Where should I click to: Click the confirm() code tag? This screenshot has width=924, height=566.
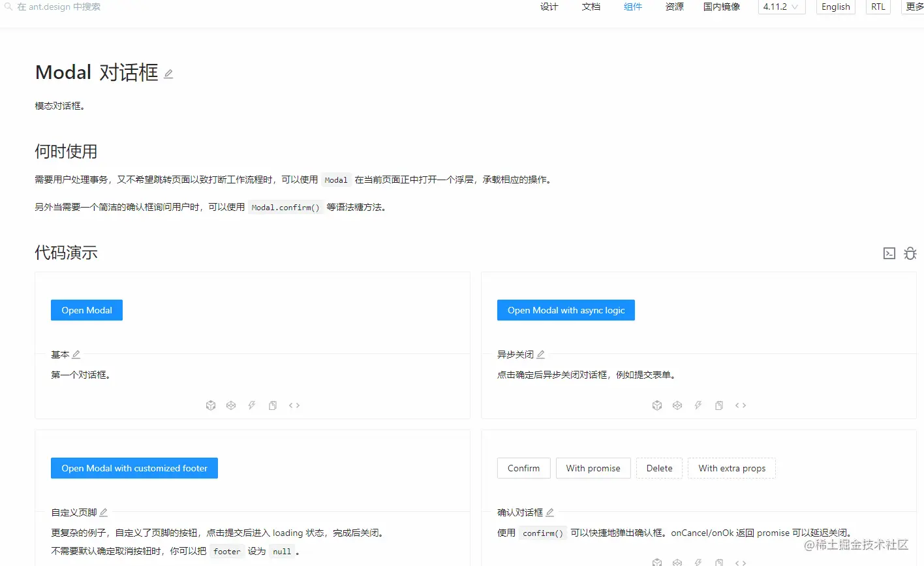(543, 533)
